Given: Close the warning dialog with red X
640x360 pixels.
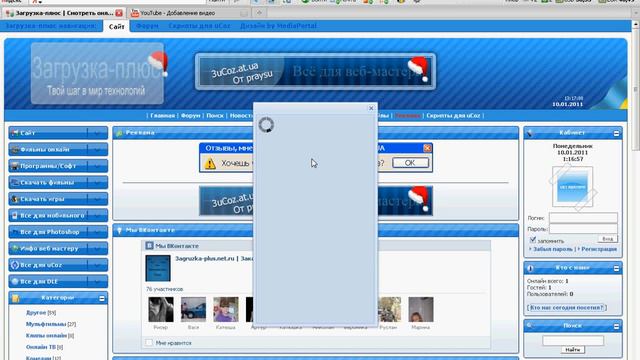Looking at the screenshot, I should pos(427,148).
